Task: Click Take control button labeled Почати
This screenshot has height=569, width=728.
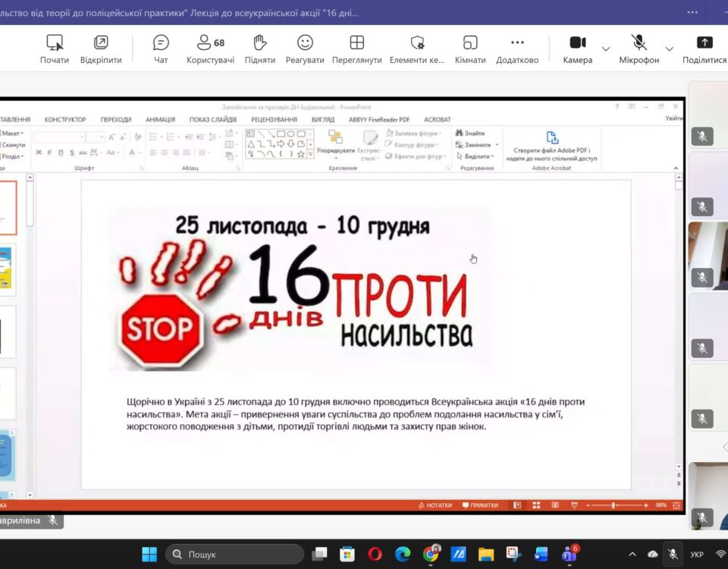Action: point(55,49)
